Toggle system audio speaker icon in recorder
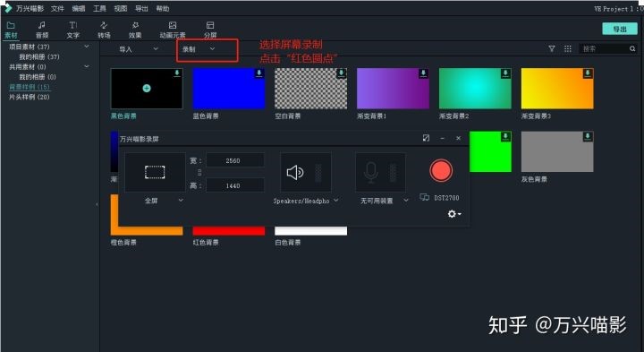 click(295, 173)
